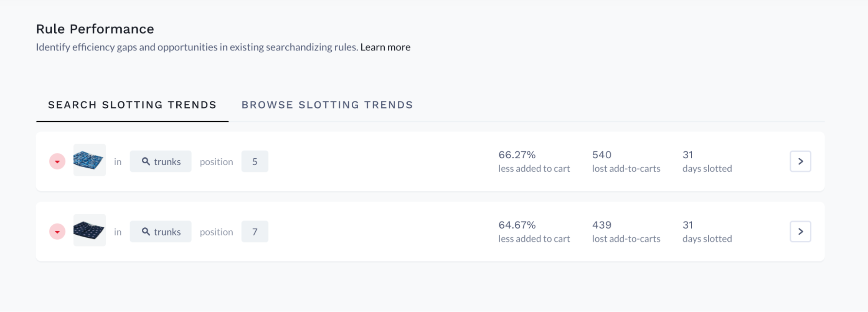Select the blue swim trunks product thumbnail
The width and height of the screenshot is (868, 312).
[89, 160]
